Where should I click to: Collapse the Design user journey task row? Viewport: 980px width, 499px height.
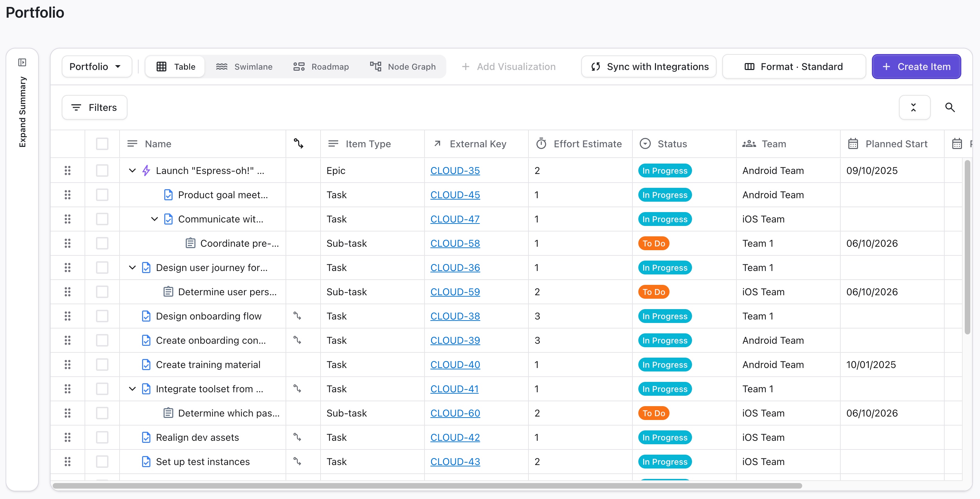point(132,268)
